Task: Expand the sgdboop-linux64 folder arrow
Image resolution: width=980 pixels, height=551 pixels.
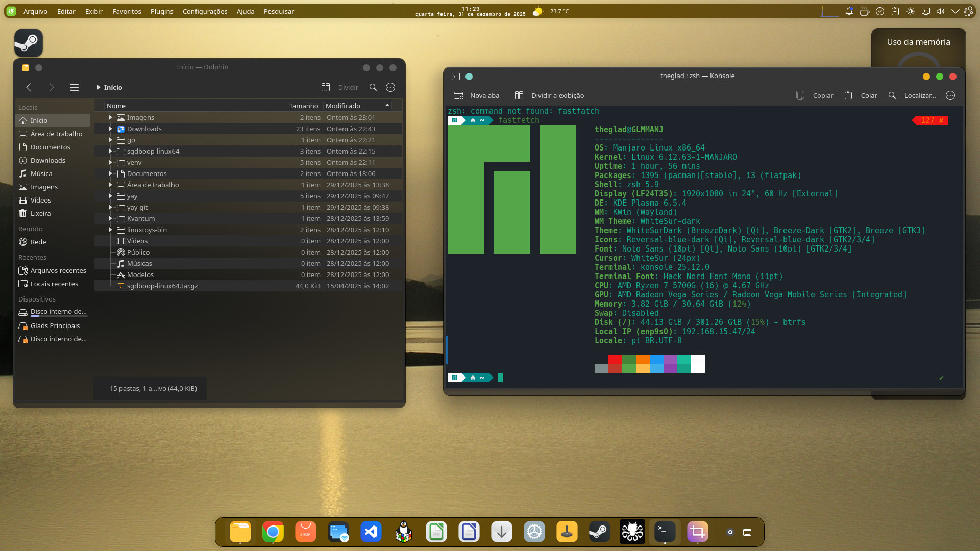Action: click(x=110, y=151)
